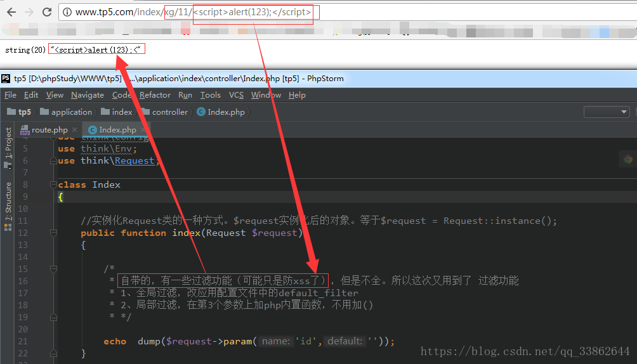
Task: Click class name Index at line 8
Action: coord(106,185)
